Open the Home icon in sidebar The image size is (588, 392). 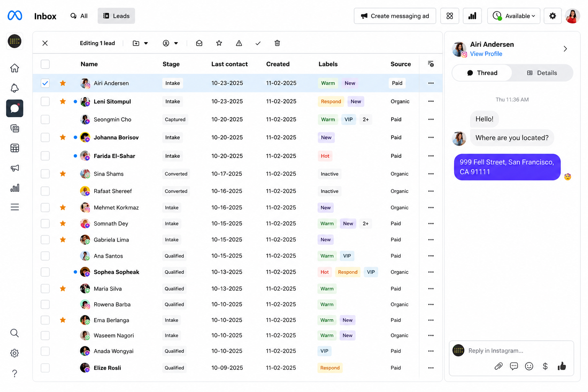15,68
